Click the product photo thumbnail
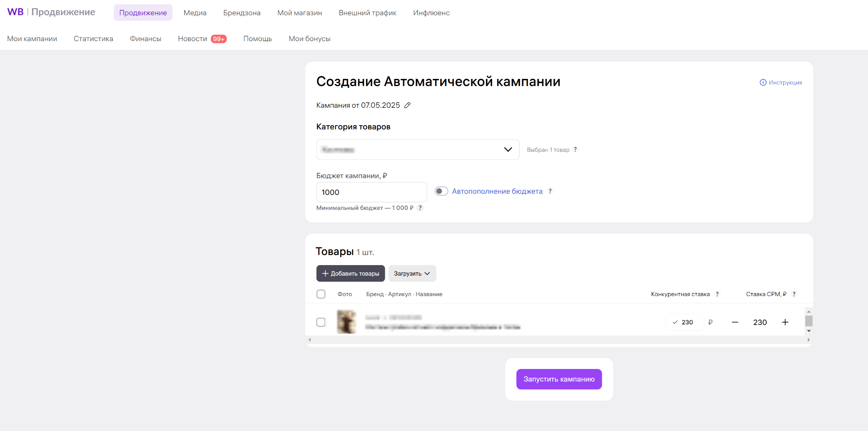 click(346, 322)
